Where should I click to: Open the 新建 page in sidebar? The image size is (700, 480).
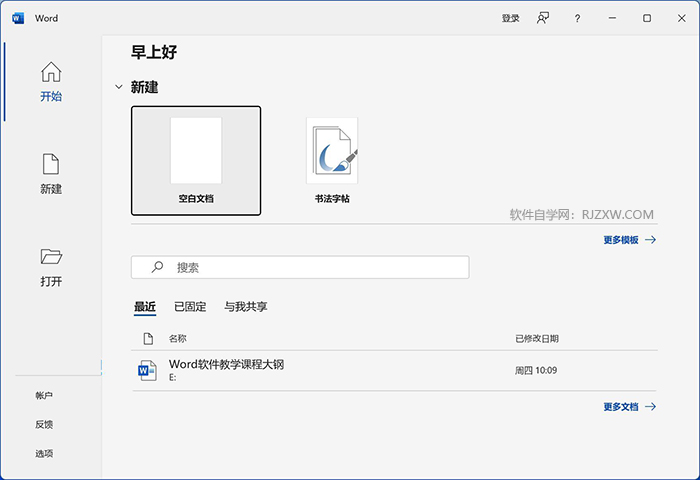coord(51,174)
